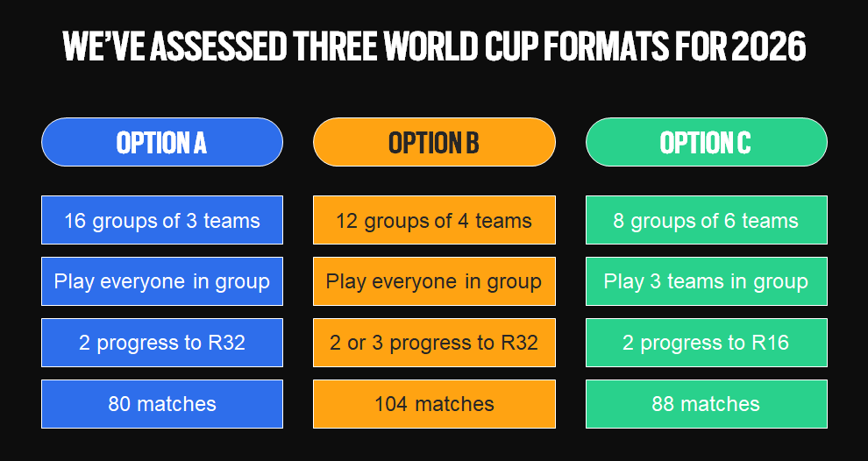Select the "12 groups of 4 teams" box
The image size is (868, 461).
click(x=434, y=220)
